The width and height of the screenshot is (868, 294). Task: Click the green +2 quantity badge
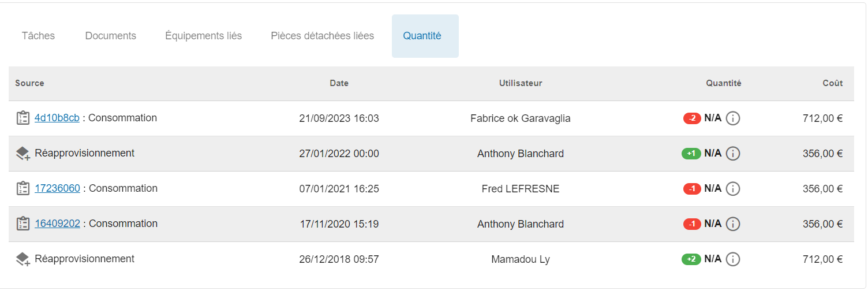691,259
